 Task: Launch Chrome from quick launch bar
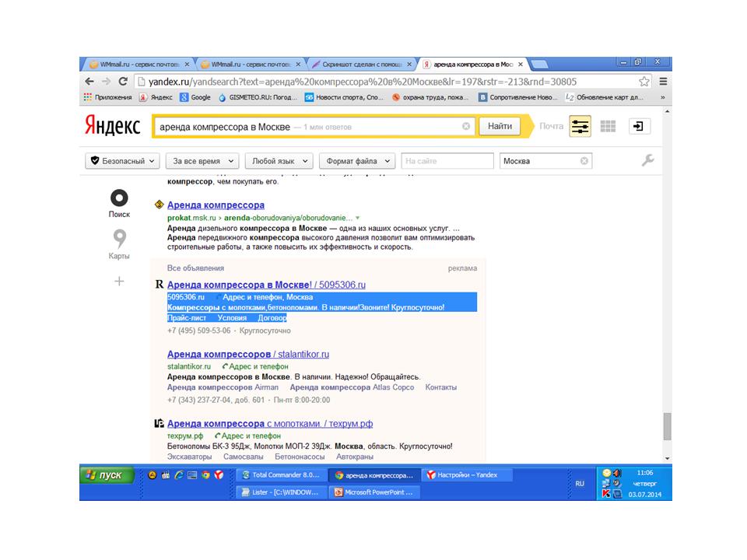click(x=205, y=474)
